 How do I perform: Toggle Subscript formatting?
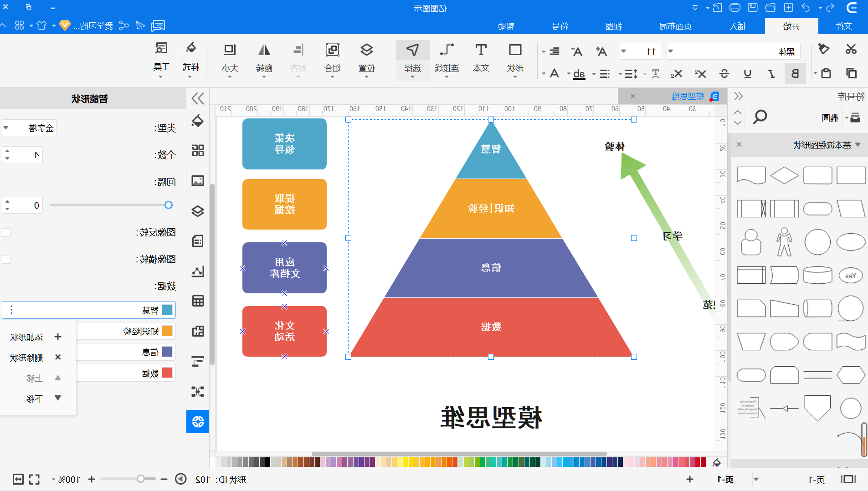click(x=677, y=73)
